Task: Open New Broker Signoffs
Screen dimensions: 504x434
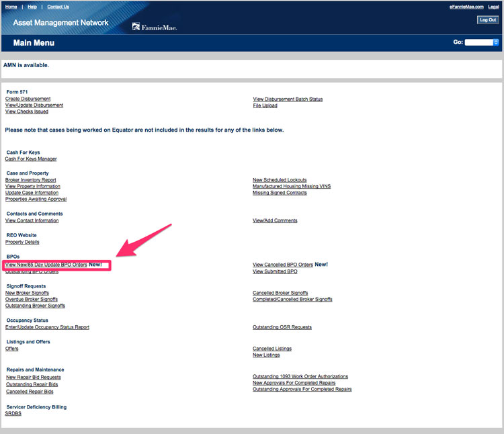Action: point(27,294)
